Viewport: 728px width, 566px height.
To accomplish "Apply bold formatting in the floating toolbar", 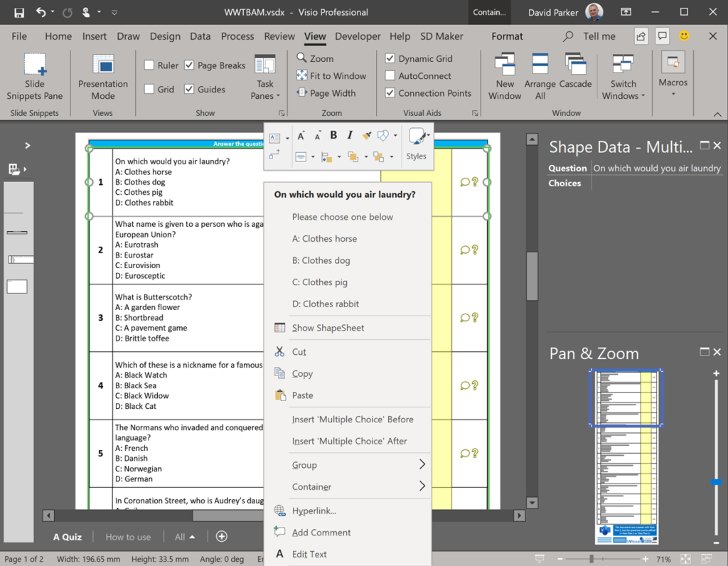I will (333, 134).
